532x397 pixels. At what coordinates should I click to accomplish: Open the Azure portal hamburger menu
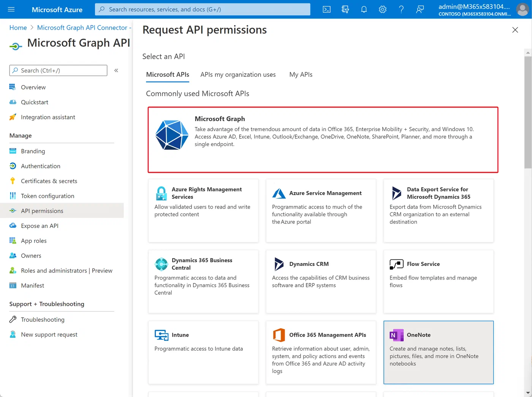(11, 9)
